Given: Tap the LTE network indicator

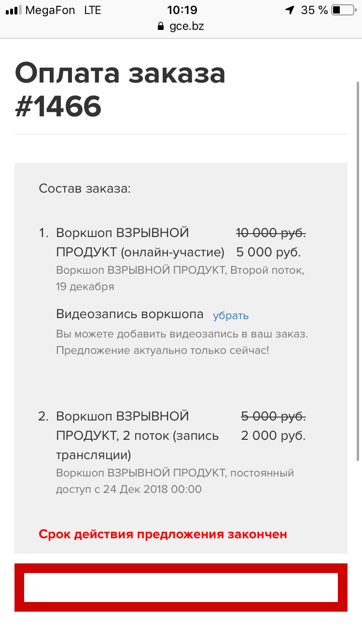Looking at the screenshot, I should [92, 10].
